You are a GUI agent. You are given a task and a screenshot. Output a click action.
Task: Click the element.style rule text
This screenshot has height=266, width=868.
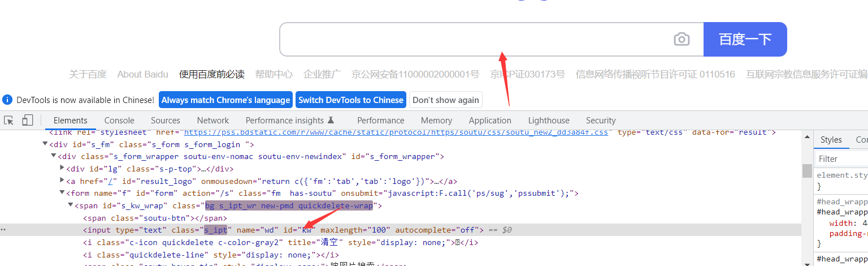(842, 175)
